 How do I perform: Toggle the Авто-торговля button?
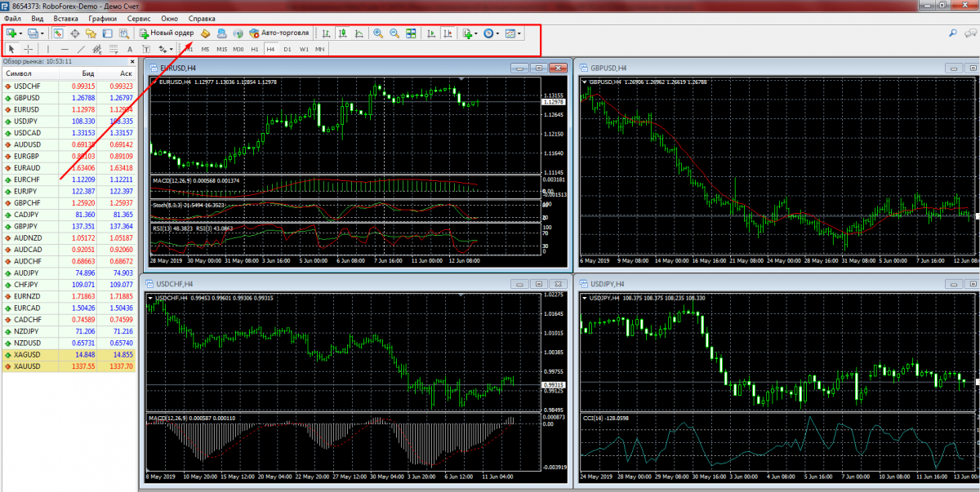tap(279, 33)
